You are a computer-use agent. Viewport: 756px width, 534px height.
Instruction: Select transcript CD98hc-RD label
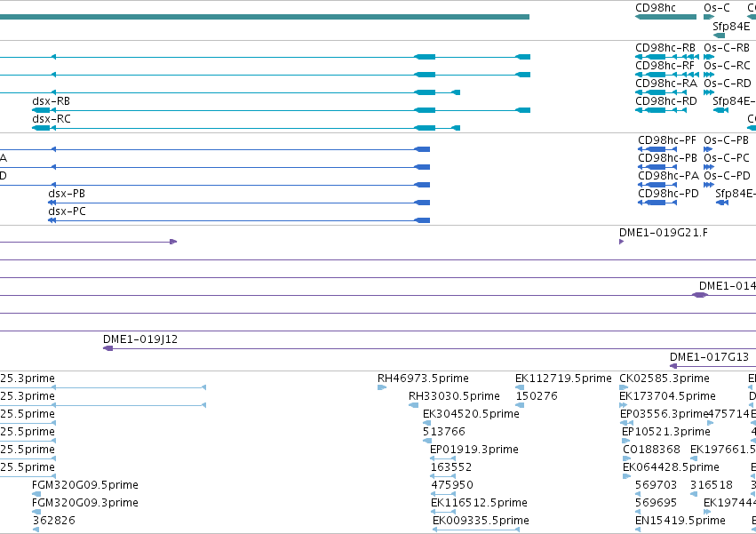[x=666, y=100]
